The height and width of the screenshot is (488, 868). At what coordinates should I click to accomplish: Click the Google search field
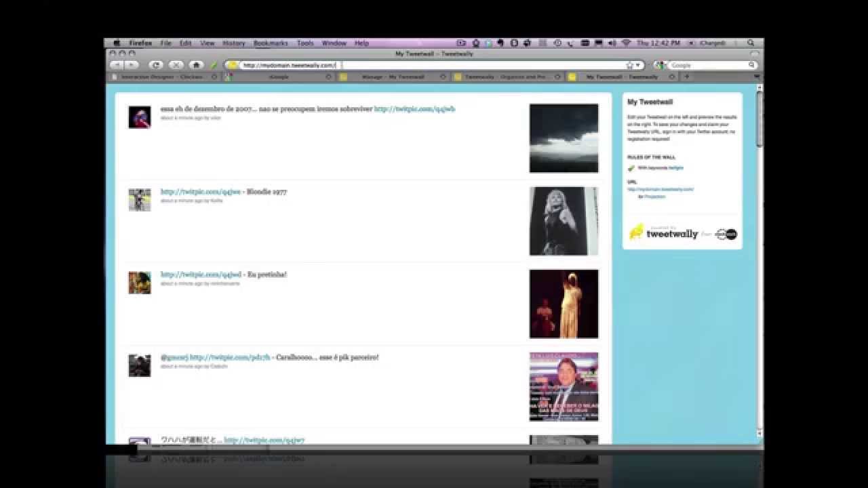[709, 65]
